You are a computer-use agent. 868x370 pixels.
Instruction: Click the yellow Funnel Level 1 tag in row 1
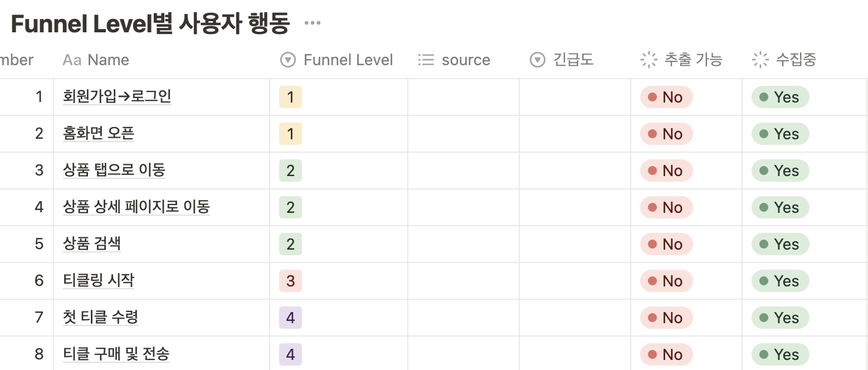(x=290, y=97)
